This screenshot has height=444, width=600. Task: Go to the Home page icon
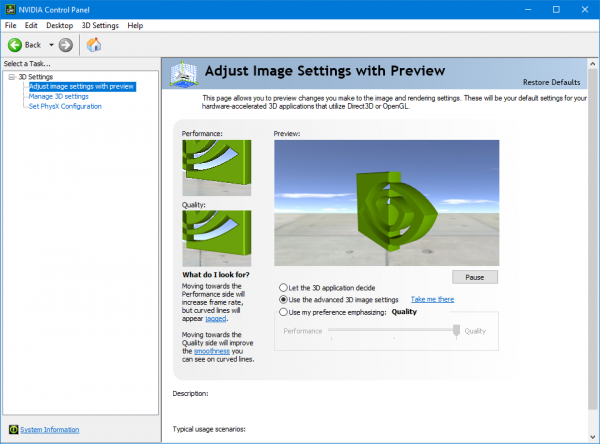tap(94, 45)
